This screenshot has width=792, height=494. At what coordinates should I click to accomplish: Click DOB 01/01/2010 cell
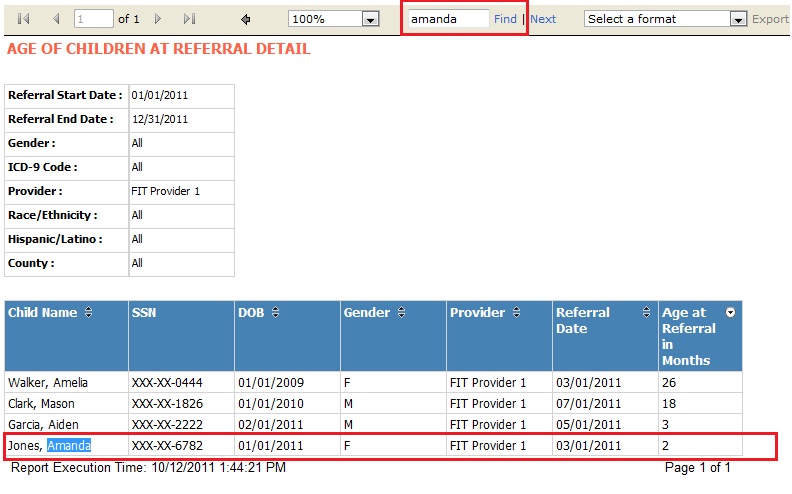click(x=287, y=404)
